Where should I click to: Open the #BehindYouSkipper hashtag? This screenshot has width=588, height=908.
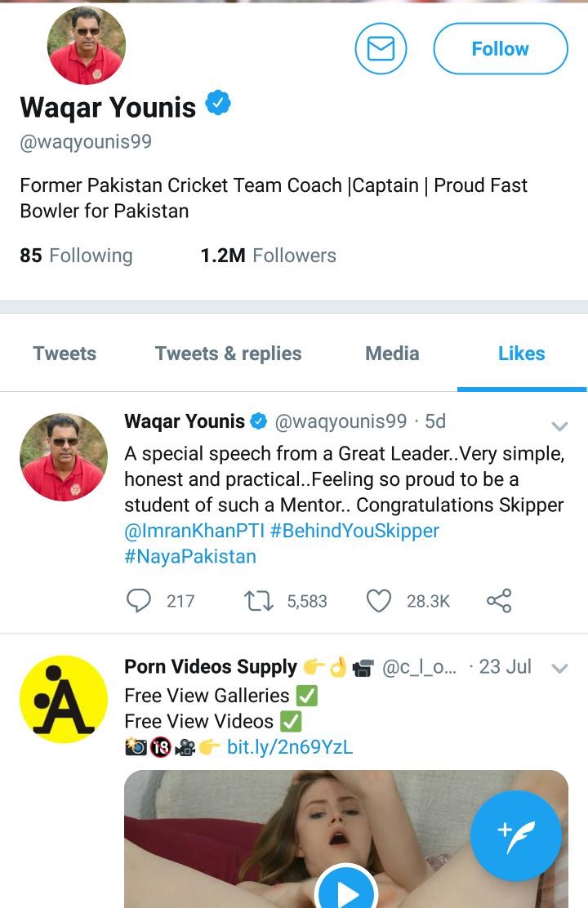click(x=354, y=531)
